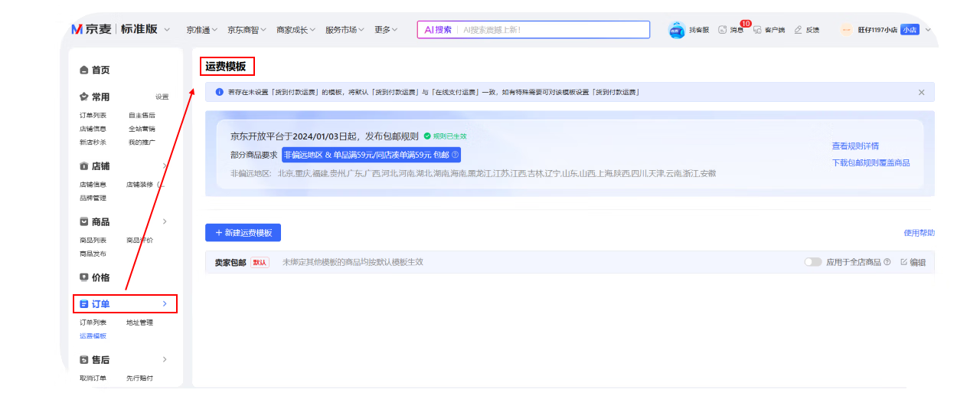Toggle 应用于全店商品 switch on
980x403 pixels.
click(x=812, y=262)
